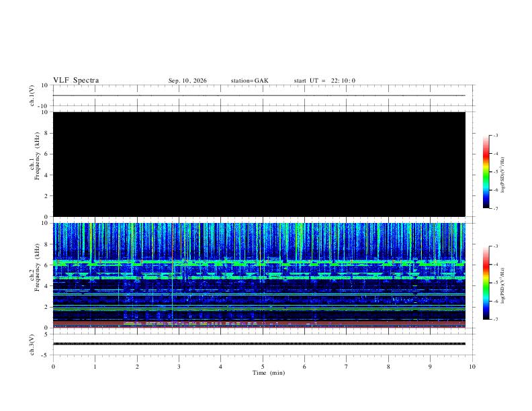Click the 5 minute tick on time axis
The image size is (532, 411).
(263, 367)
